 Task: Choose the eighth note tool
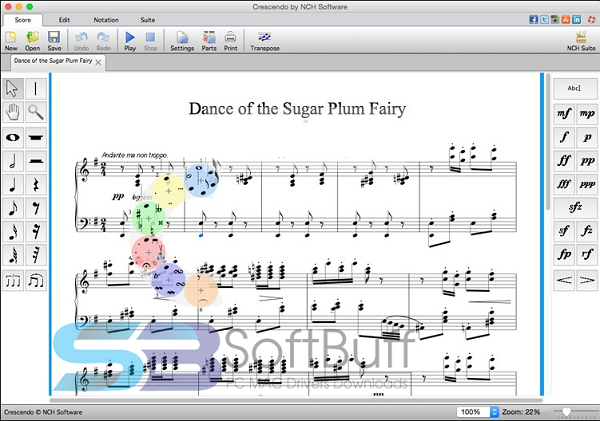point(13,208)
